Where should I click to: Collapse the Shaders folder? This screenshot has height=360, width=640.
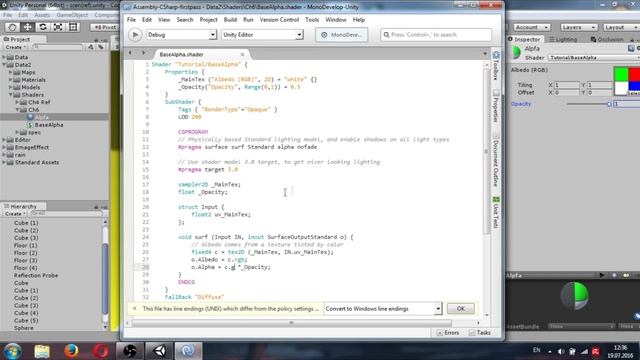pyautogui.click(x=11, y=94)
